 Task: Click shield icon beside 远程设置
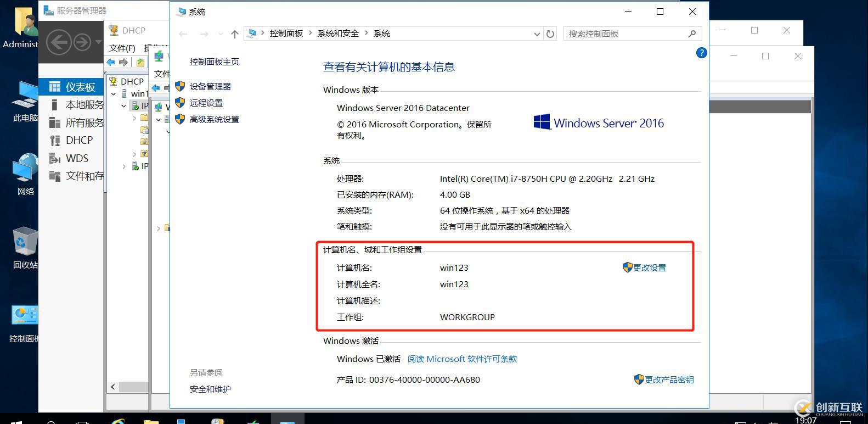point(180,103)
